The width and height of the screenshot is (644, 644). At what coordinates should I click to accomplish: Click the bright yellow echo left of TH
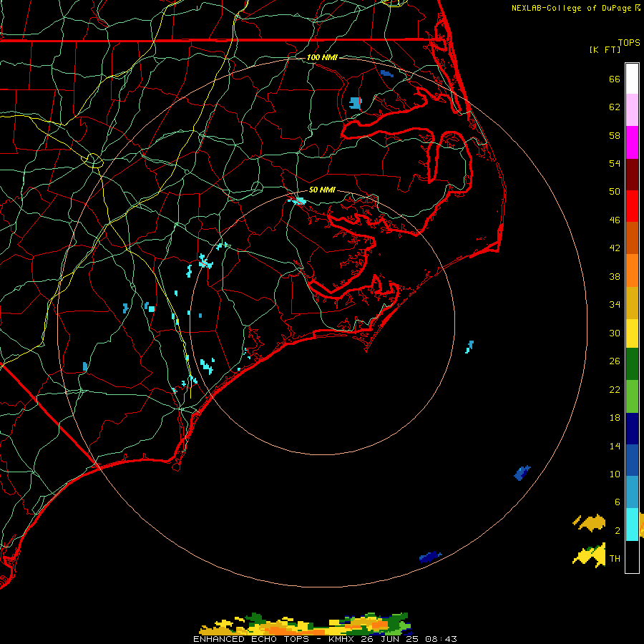pyautogui.click(x=590, y=555)
